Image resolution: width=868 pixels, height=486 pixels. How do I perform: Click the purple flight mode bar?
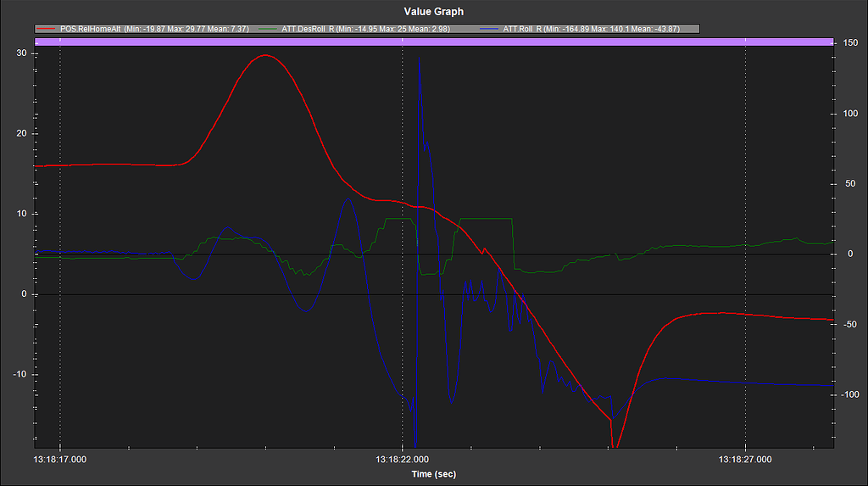click(434, 41)
